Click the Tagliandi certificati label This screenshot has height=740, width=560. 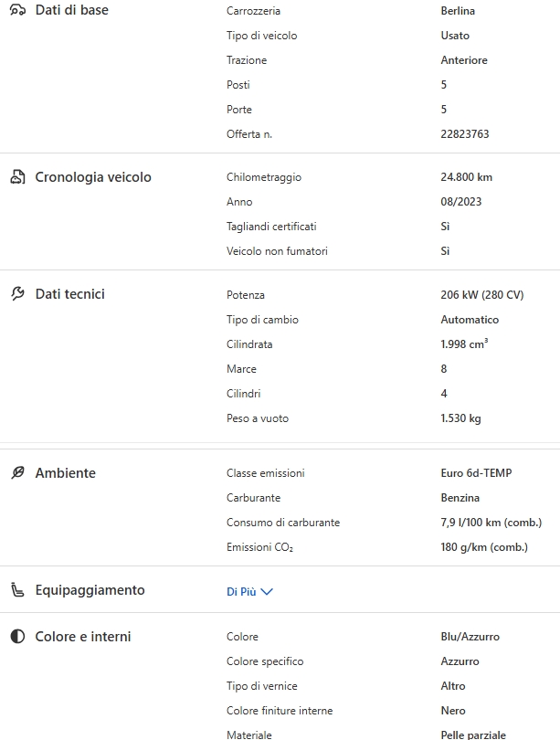point(271,227)
